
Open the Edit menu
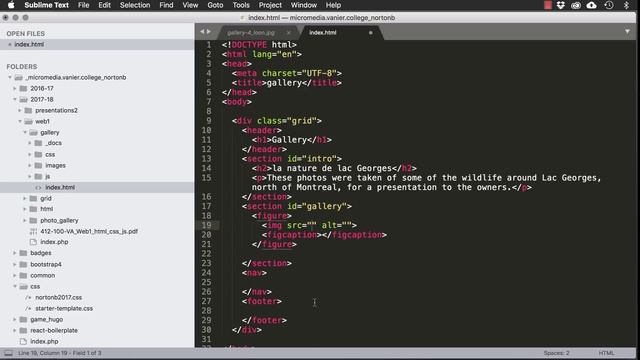click(x=104, y=5)
